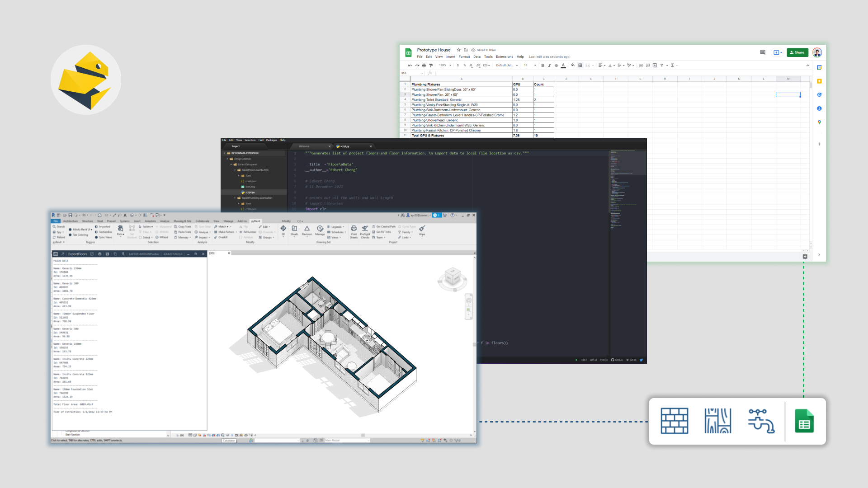Viewport: 868px width, 488px height.
Task: Toggle Italic formatting in Sheets
Action: pos(549,66)
